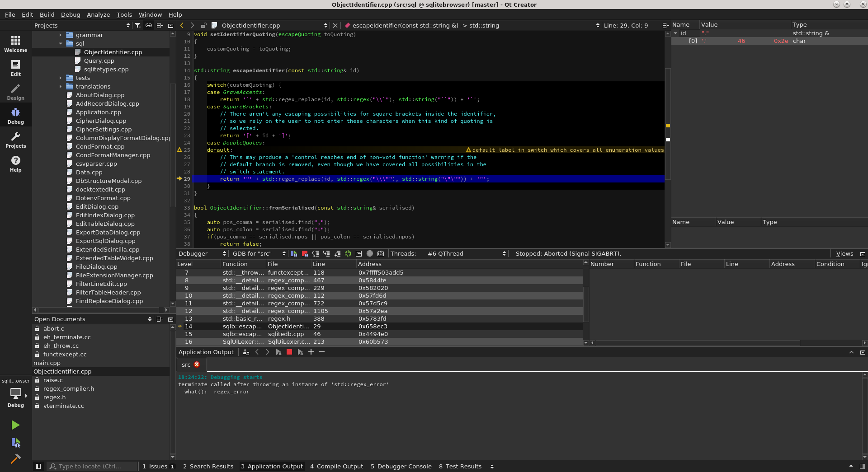Open Query.cpp from the project tree

100,61
